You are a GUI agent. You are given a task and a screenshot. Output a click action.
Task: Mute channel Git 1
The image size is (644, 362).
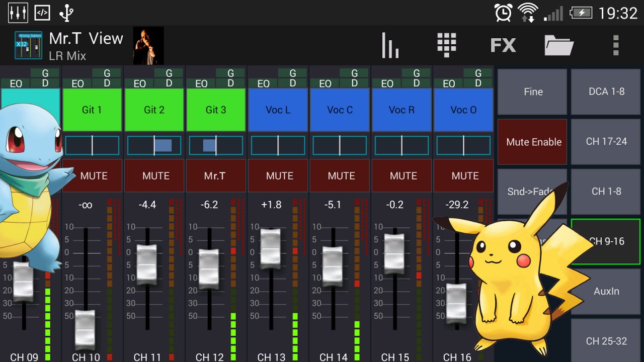tap(93, 176)
